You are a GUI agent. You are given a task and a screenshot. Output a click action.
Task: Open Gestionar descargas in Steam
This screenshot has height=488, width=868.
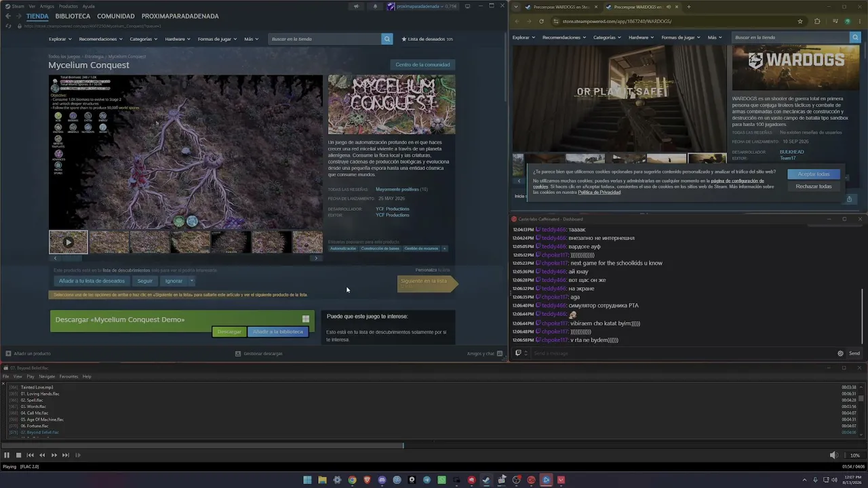[x=258, y=354]
